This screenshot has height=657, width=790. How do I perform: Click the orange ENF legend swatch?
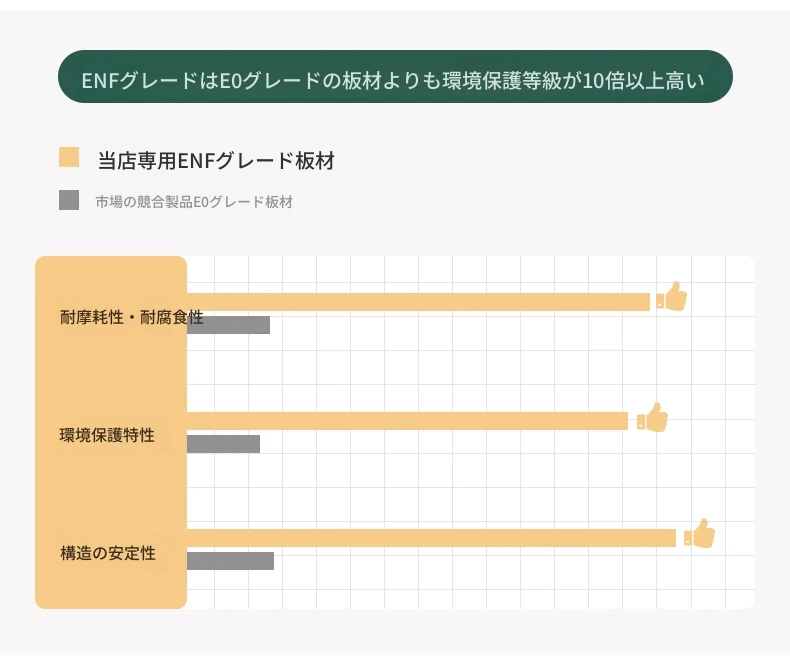(x=69, y=158)
